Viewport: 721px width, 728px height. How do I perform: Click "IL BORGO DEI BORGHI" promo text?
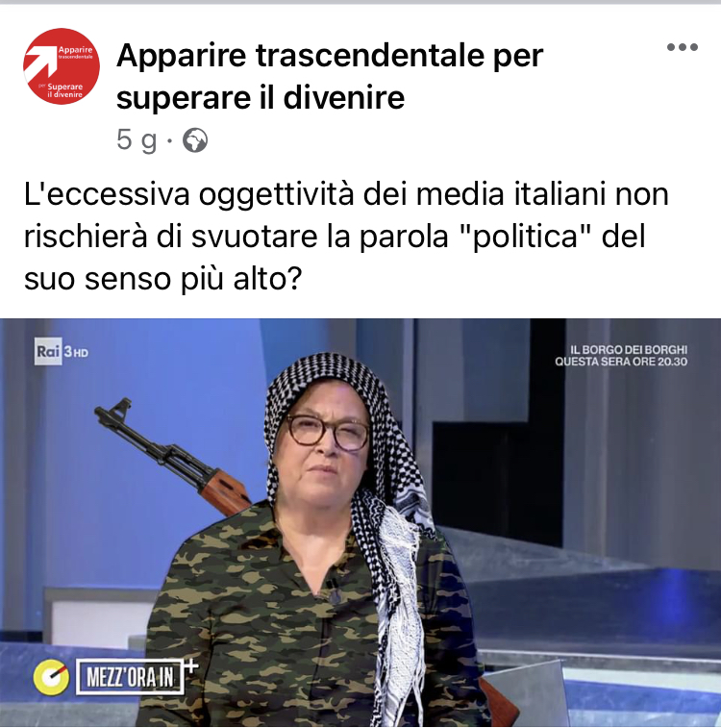(628, 350)
